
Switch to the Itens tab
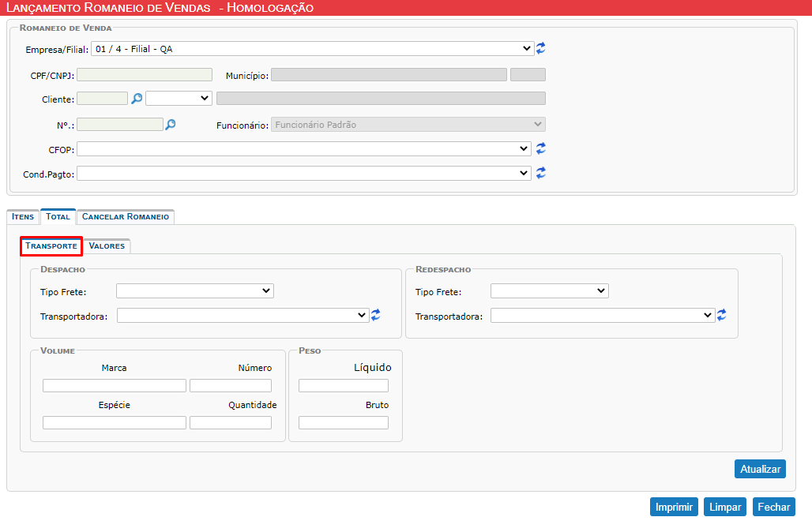[23, 217]
